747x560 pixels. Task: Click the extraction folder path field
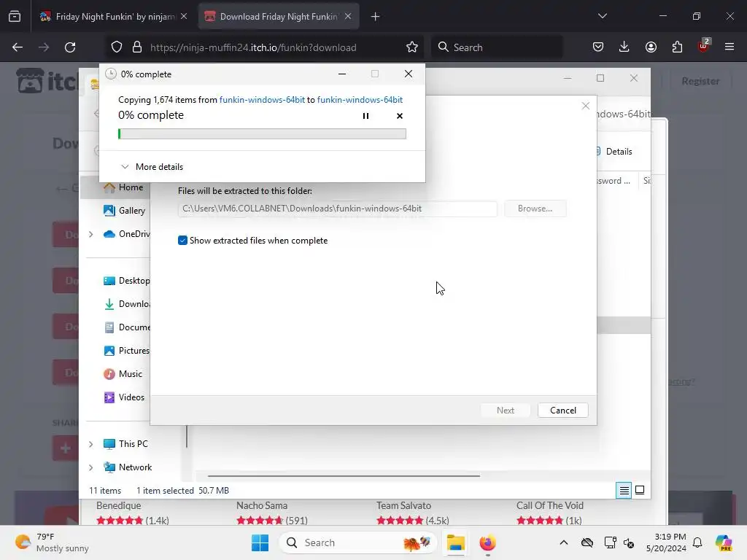click(337, 209)
